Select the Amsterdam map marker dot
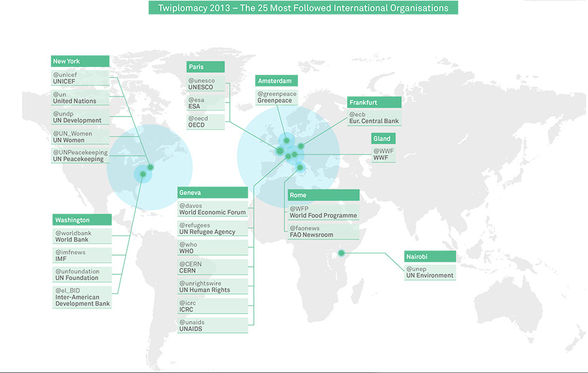588x373 pixels. pos(286,140)
